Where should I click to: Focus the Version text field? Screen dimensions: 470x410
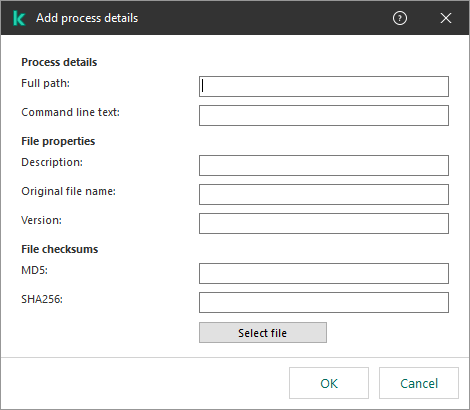324,223
